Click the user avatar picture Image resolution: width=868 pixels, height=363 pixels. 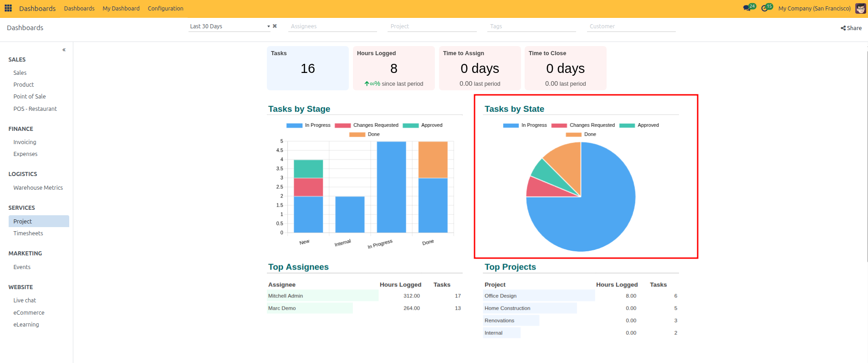(x=860, y=8)
